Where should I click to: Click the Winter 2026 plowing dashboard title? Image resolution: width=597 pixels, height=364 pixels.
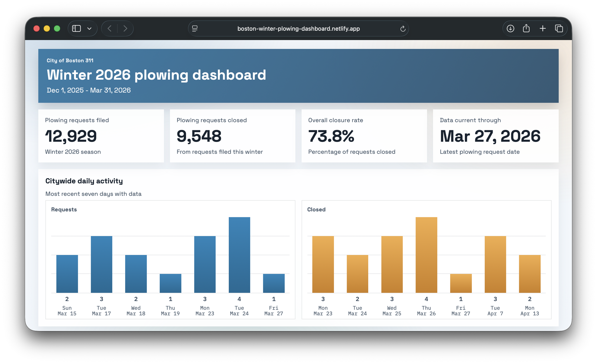(x=156, y=75)
